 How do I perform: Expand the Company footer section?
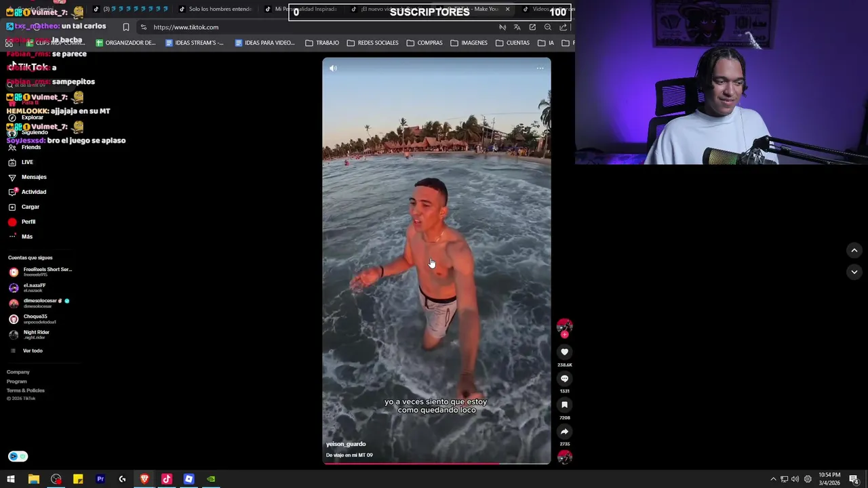click(18, 372)
